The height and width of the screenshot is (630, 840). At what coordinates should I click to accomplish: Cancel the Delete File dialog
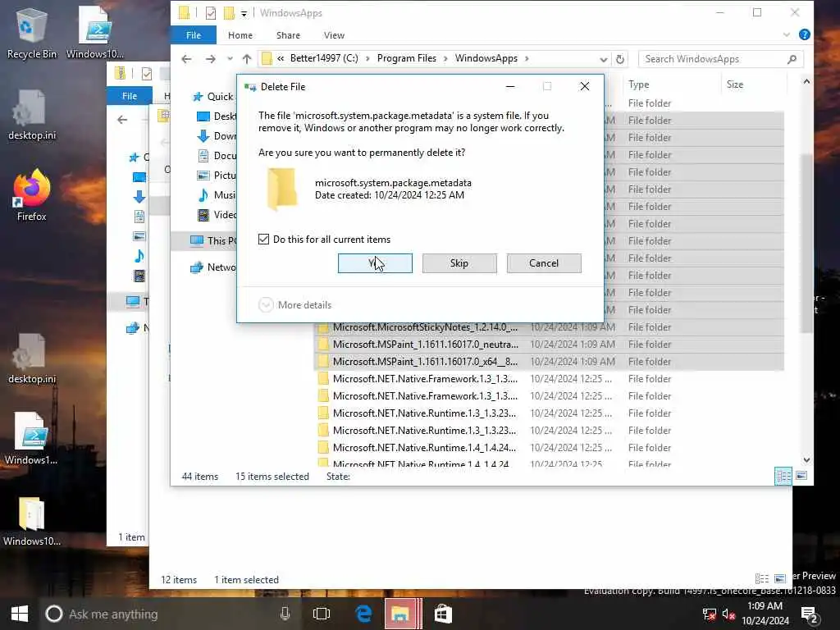(544, 263)
